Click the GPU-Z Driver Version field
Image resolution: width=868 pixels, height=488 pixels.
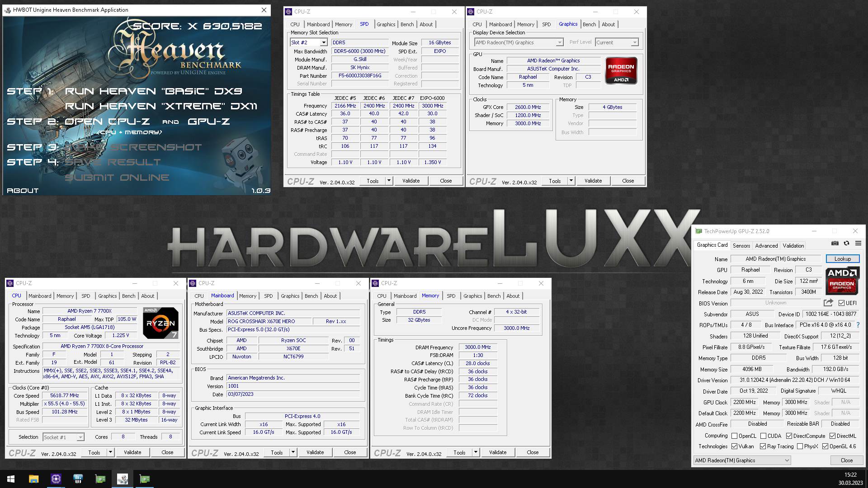pos(795,380)
